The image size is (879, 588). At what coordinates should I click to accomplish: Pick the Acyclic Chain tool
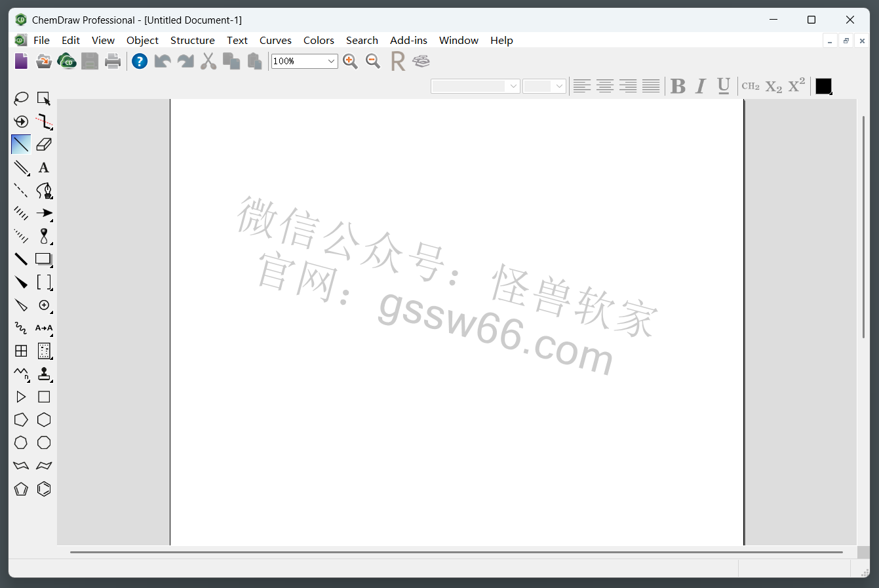[x=21, y=374]
